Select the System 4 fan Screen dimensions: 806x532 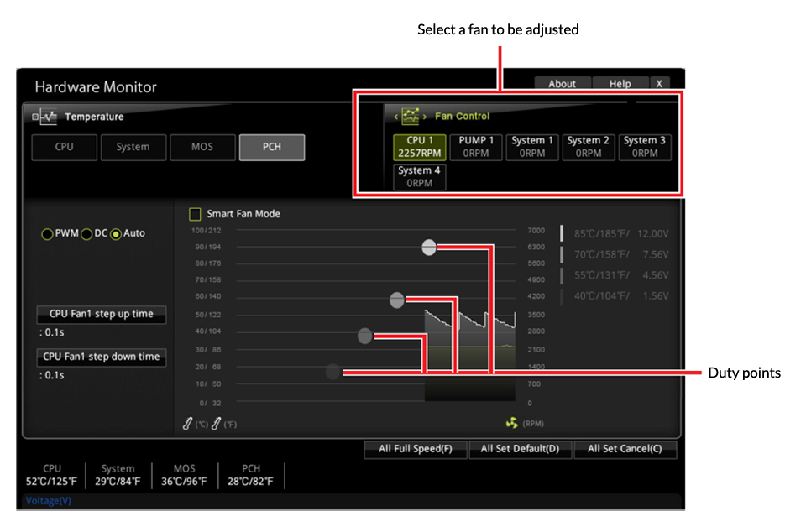coord(420,175)
